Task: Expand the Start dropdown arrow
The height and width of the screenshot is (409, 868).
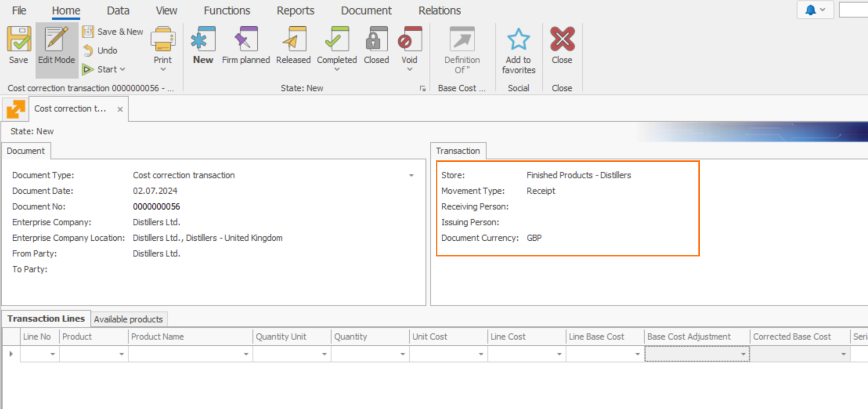Action: 123,69
